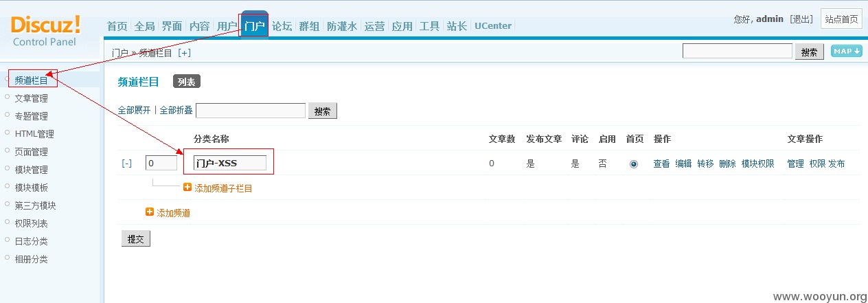Screen dimensions: 868x303
Task: Click the orange plus icon for 添加频道
Action: (x=150, y=212)
